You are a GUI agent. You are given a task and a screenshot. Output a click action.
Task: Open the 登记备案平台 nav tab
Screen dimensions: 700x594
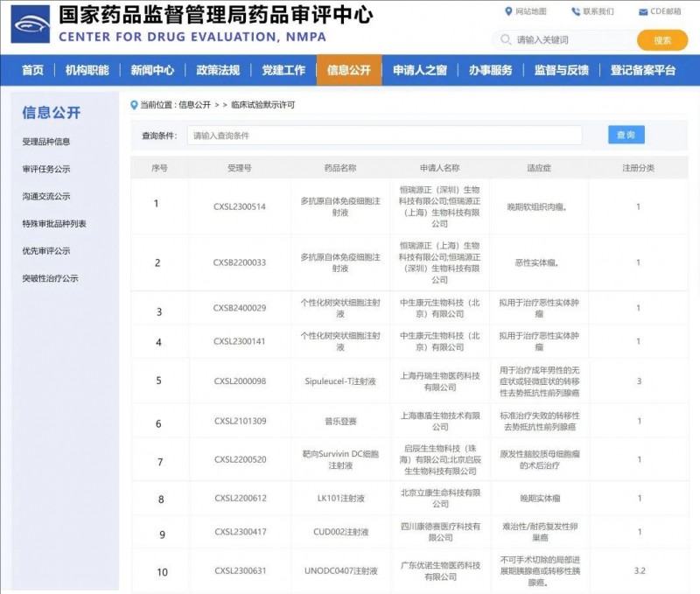pos(643,70)
